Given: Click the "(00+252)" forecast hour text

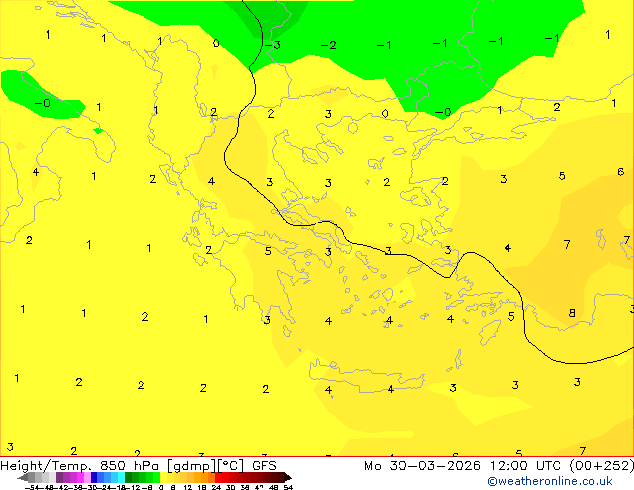Looking at the screenshot, I should [x=601, y=466].
